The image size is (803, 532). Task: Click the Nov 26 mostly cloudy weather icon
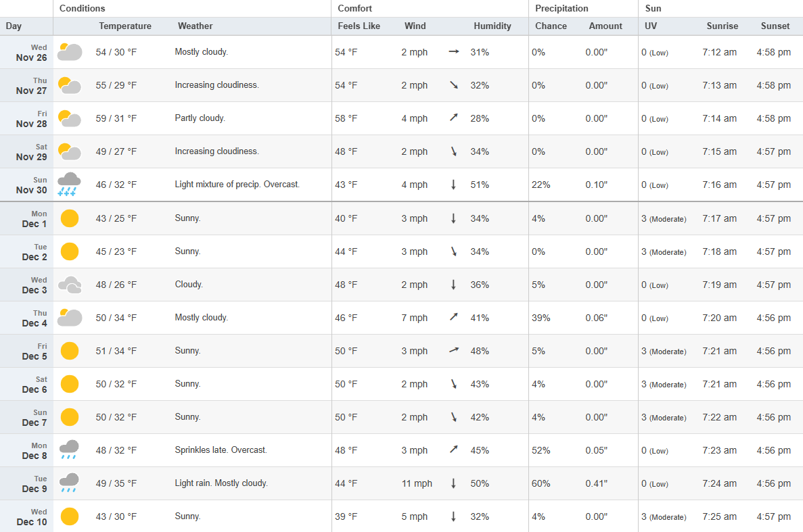[x=70, y=52]
